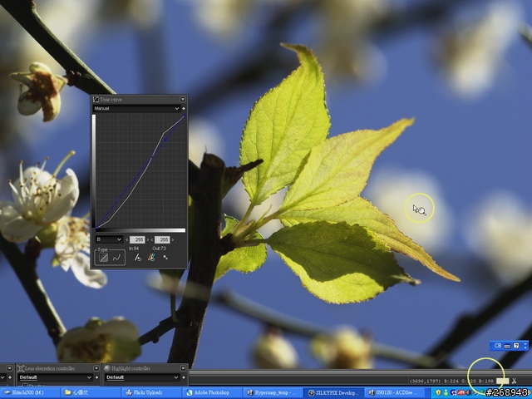This screenshot has width=532, height=399.
Task: Switch to Hitachi500 taskbar window
Action: 31,393
